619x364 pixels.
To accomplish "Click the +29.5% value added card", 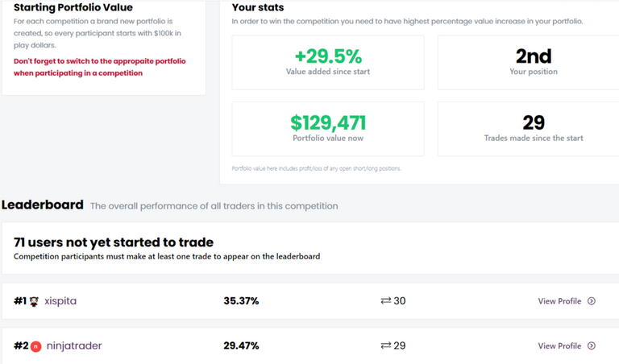I will [328, 62].
